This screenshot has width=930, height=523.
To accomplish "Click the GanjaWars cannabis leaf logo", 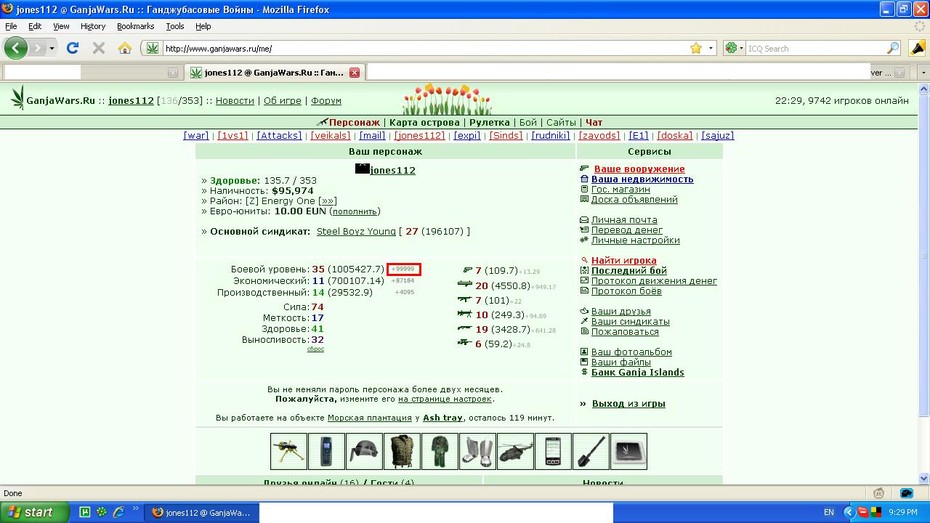I will pyautogui.click(x=18, y=98).
